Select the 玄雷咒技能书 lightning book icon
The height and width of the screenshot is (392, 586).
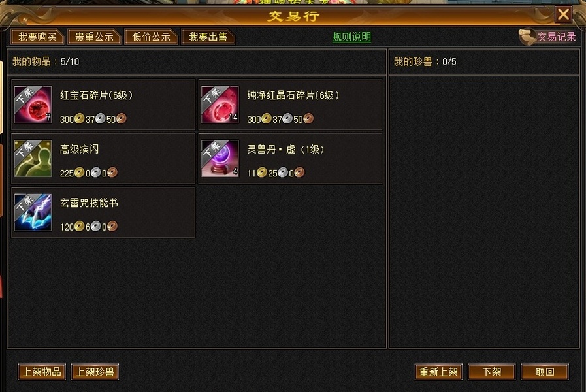pos(33,212)
